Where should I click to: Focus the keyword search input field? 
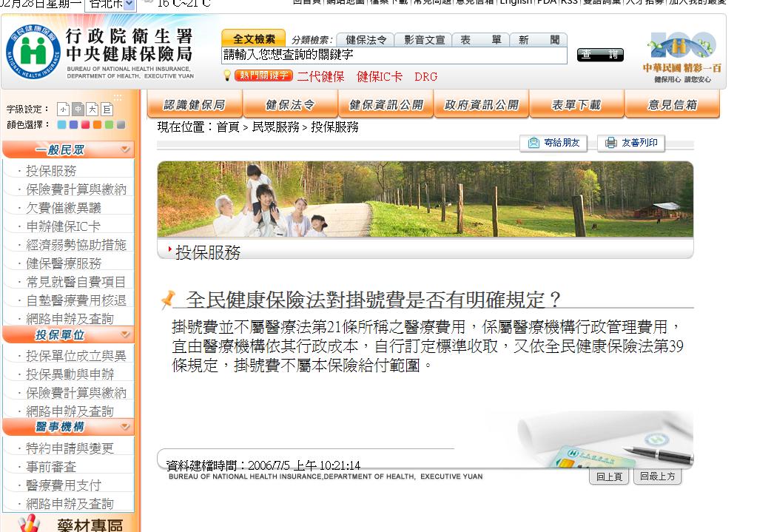click(394, 55)
